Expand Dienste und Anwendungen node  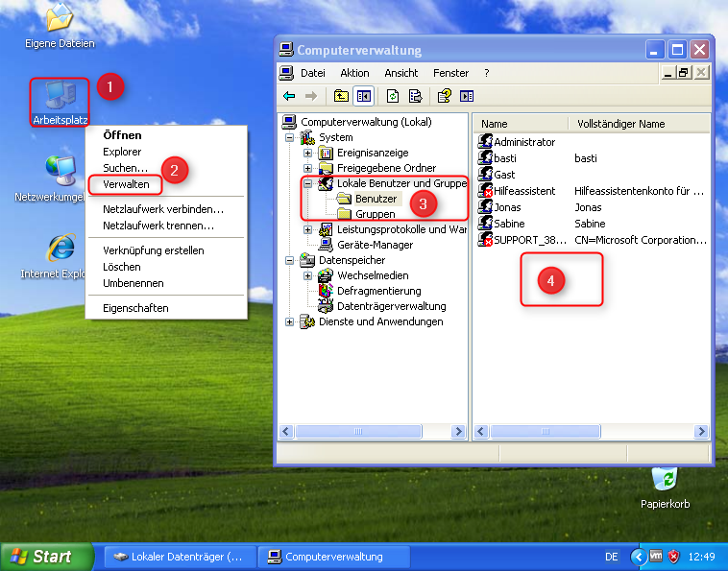tap(289, 321)
